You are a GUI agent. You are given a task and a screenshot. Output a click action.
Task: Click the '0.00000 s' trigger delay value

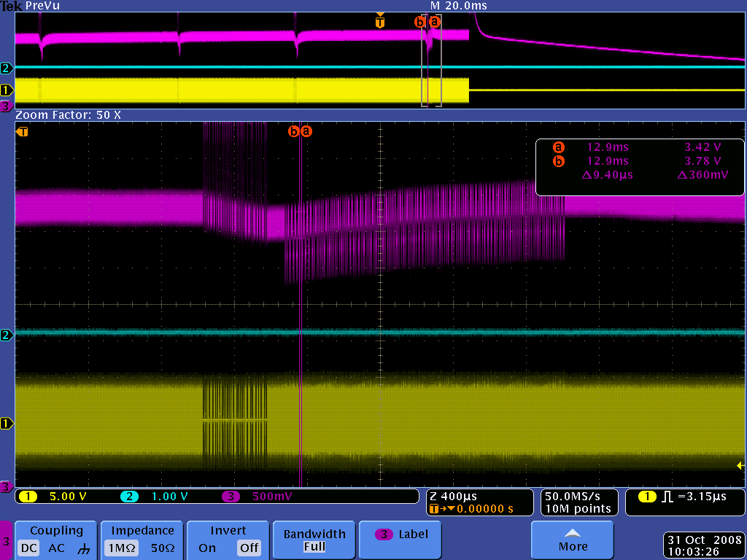pos(485,508)
